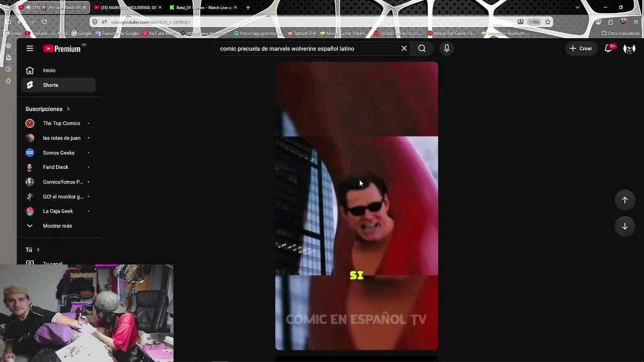
Task: Open La Caja Geek subscription
Action: (x=58, y=211)
